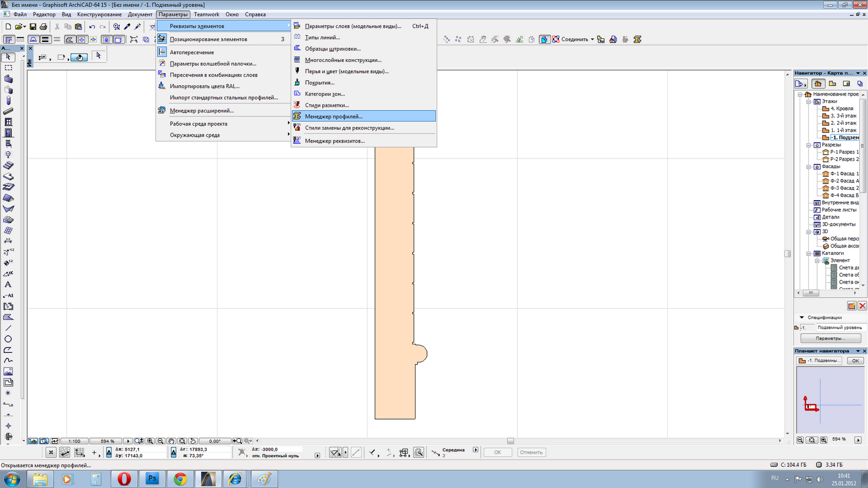Click the Отменить button in control bar
Viewport: 868px width, 488px height.
pos(531,452)
